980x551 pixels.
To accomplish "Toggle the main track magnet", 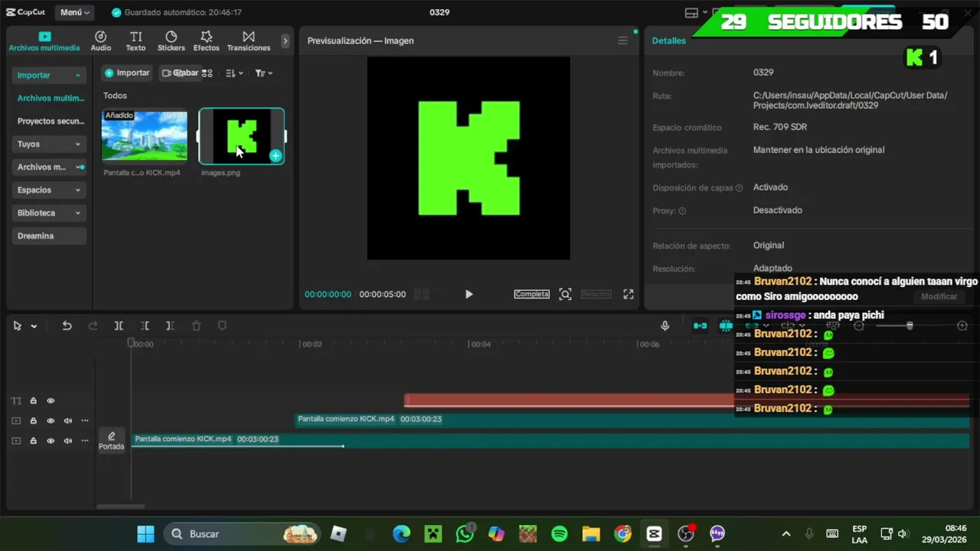I will pyautogui.click(x=700, y=326).
